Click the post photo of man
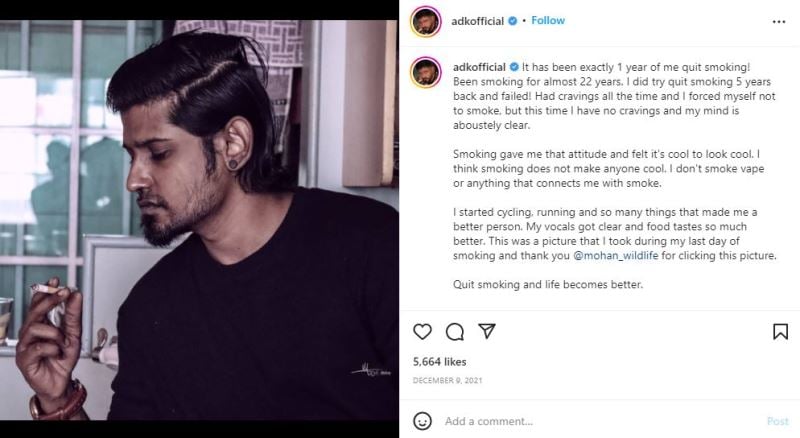The width and height of the screenshot is (800, 438). pyautogui.click(x=200, y=220)
